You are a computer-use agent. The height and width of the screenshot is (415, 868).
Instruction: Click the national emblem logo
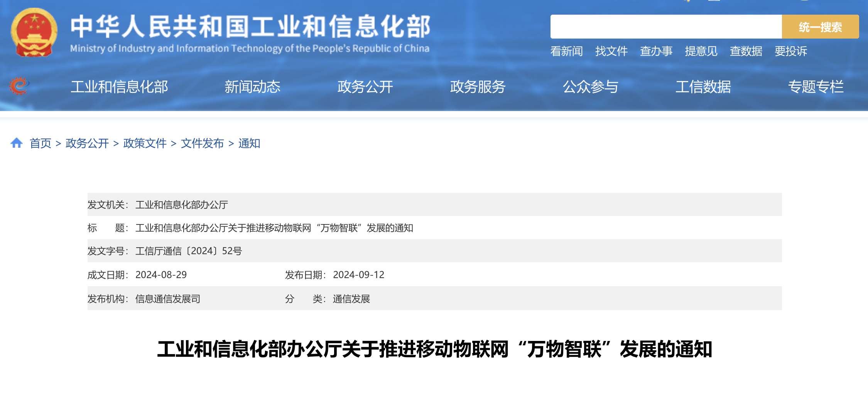coord(34,31)
